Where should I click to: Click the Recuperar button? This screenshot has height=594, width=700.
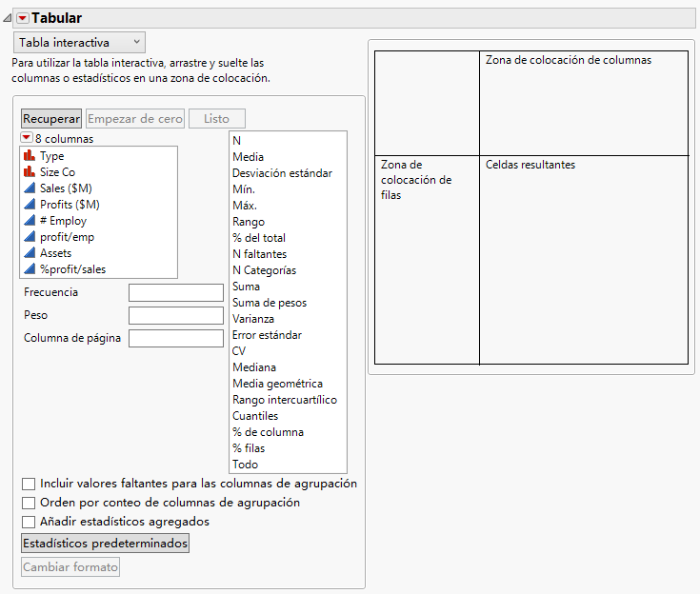click(x=51, y=119)
